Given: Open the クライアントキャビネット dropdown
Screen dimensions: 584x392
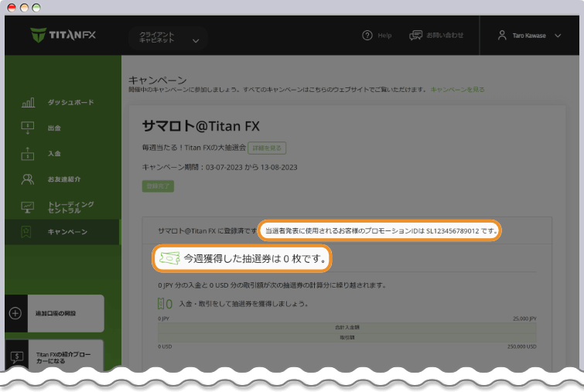Looking at the screenshot, I should click(168, 38).
